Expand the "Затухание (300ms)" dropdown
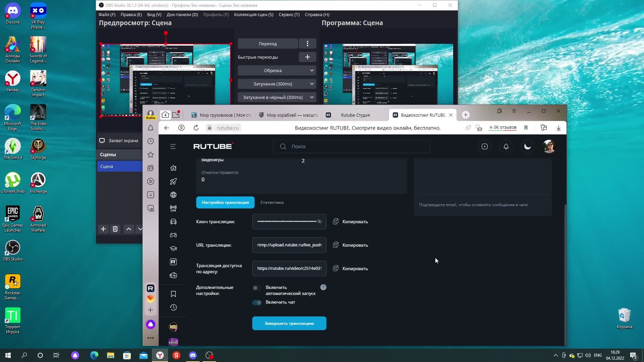 [277, 84]
